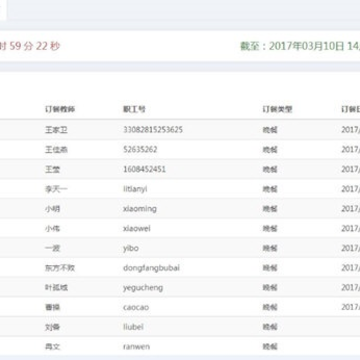Click the liubei job number cell
This screenshot has width=360, height=360.
click(x=133, y=327)
